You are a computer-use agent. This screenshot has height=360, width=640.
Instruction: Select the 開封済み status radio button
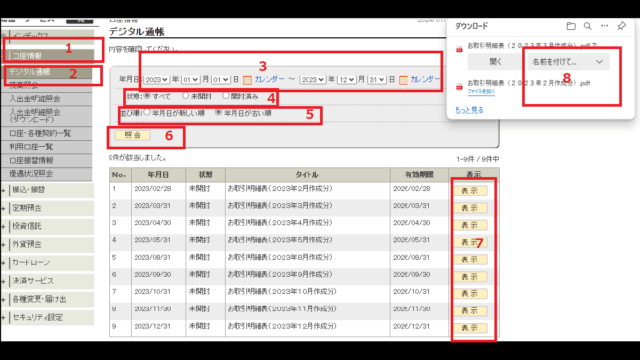pyautogui.click(x=226, y=96)
